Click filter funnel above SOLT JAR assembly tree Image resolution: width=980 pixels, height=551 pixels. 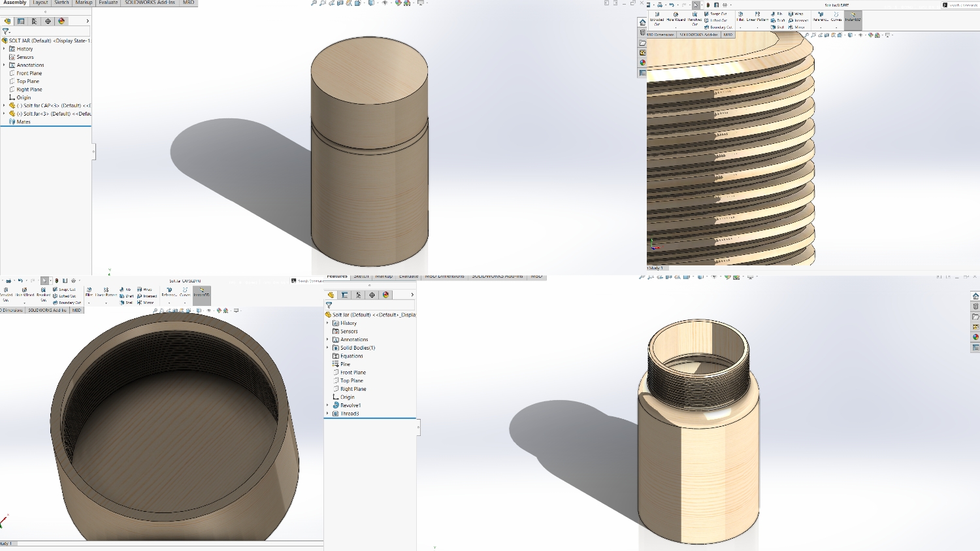pos(6,31)
